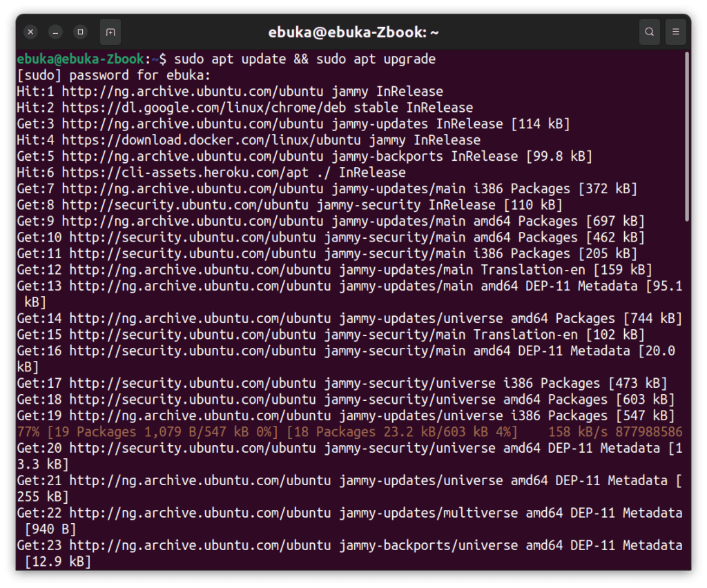The width and height of the screenshot is (707, 588).
Task: Click the '158 kB/s' download speed text
Action: [578, 432]
